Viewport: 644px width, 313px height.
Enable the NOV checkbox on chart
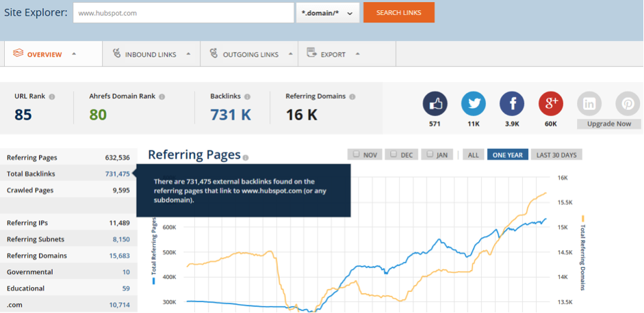pyautogui.click(x=356, y=154)
